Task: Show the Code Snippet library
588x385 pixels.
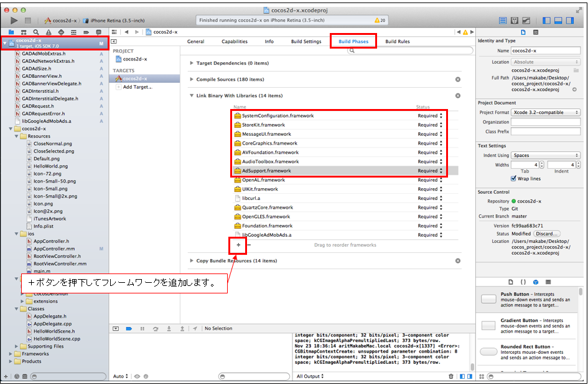Action: point(523,282)
